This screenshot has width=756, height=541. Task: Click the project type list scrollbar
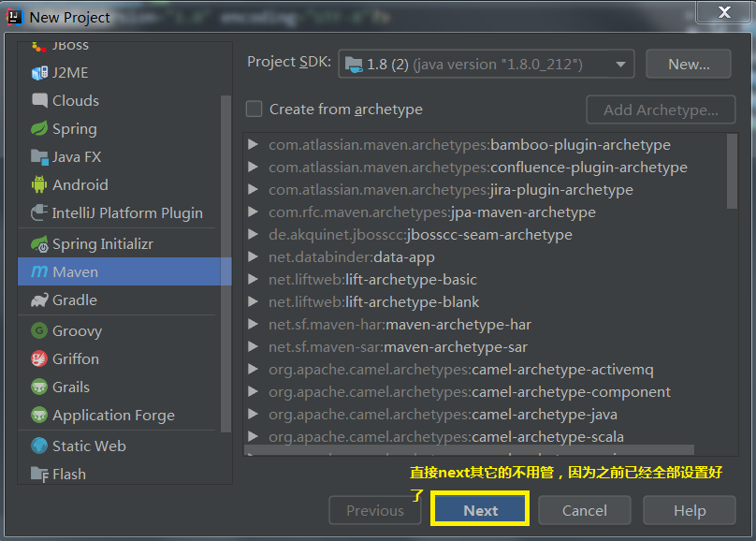225,264
